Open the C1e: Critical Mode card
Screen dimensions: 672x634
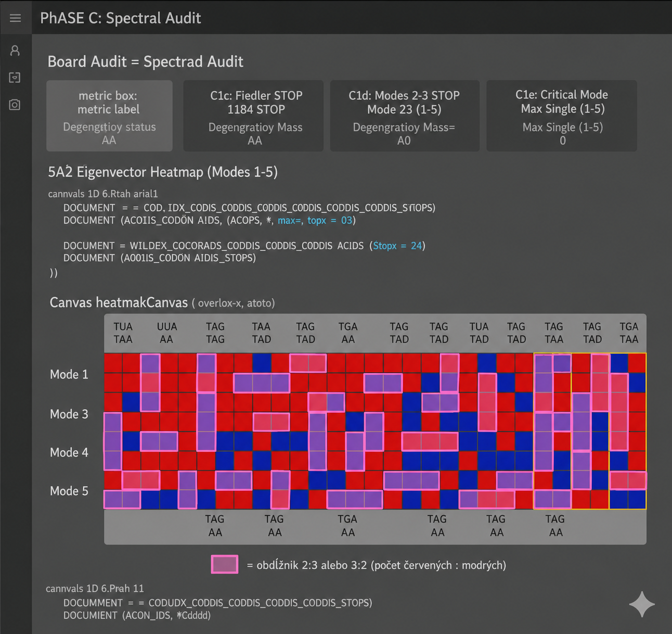[x=562, y=116]
